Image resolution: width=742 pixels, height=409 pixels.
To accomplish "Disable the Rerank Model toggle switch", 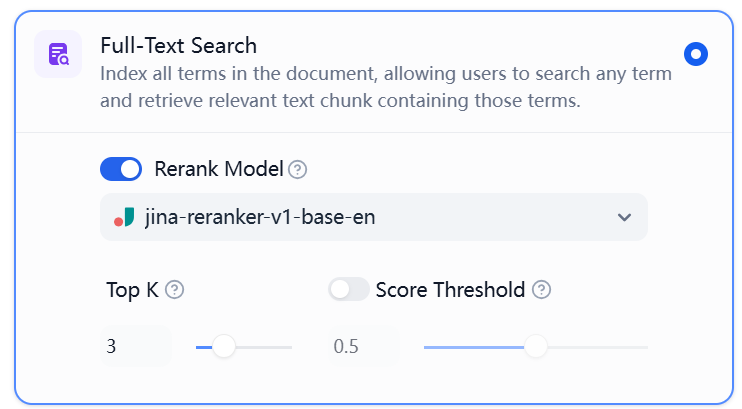I will pos(121,169).
